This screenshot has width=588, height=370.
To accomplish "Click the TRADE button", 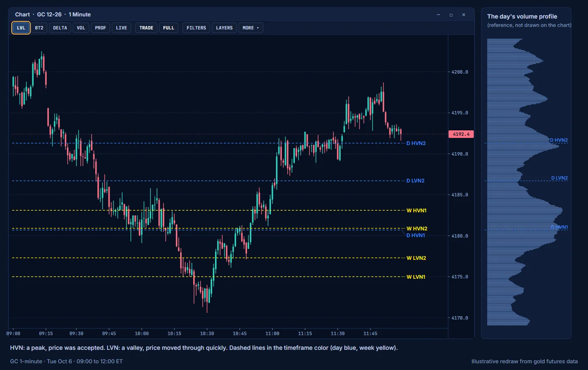I will tap(146, 28).
